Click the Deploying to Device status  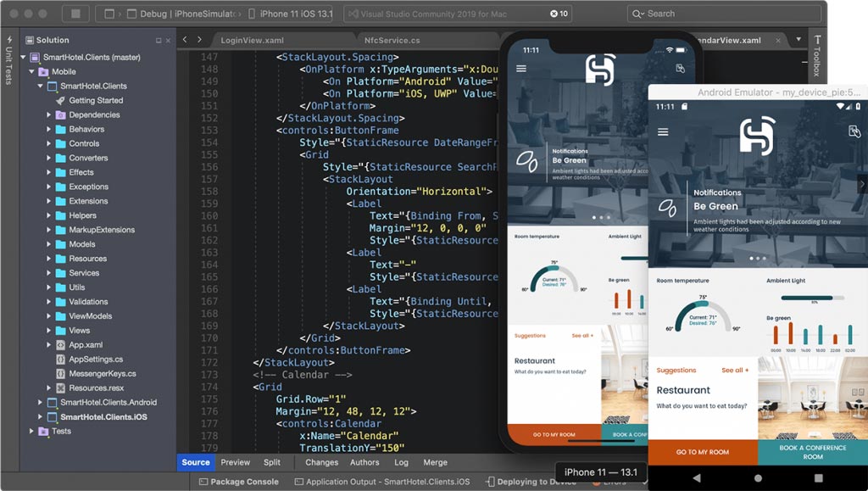point(531,482)
